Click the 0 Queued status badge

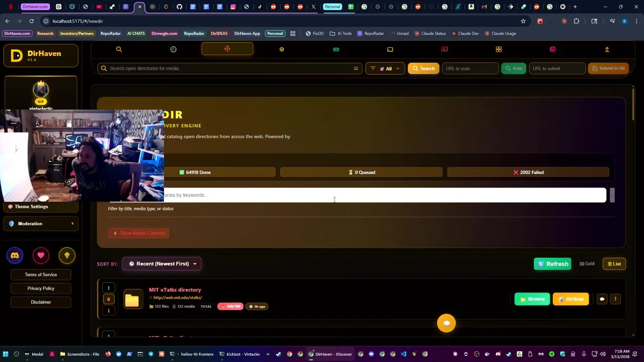(361, 172)
